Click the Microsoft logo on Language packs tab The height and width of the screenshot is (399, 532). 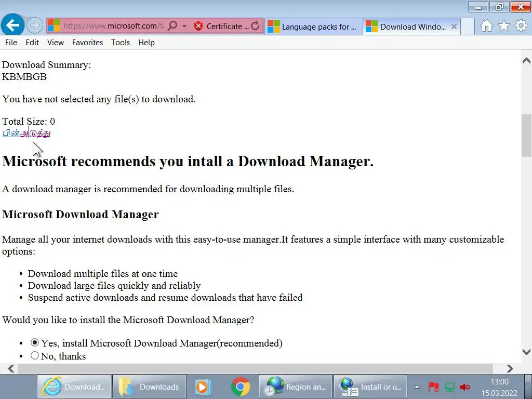(x=273, y=26)
